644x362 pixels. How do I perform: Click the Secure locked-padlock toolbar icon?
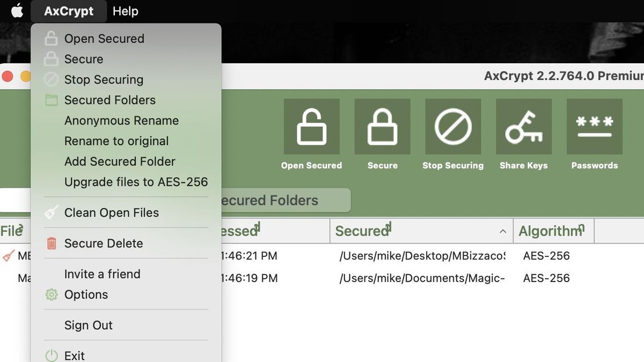click(382, 127)
